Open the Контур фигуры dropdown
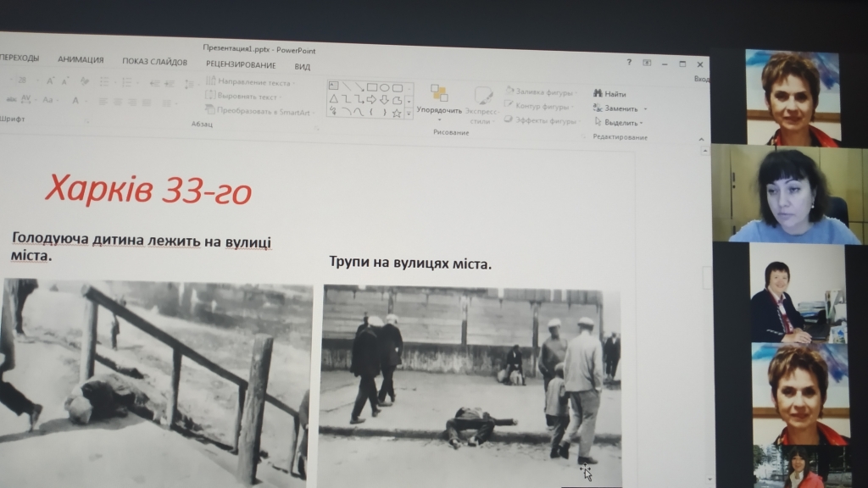Image resolution: width=868 pixels, height=488 pixels. click(539, 106)
